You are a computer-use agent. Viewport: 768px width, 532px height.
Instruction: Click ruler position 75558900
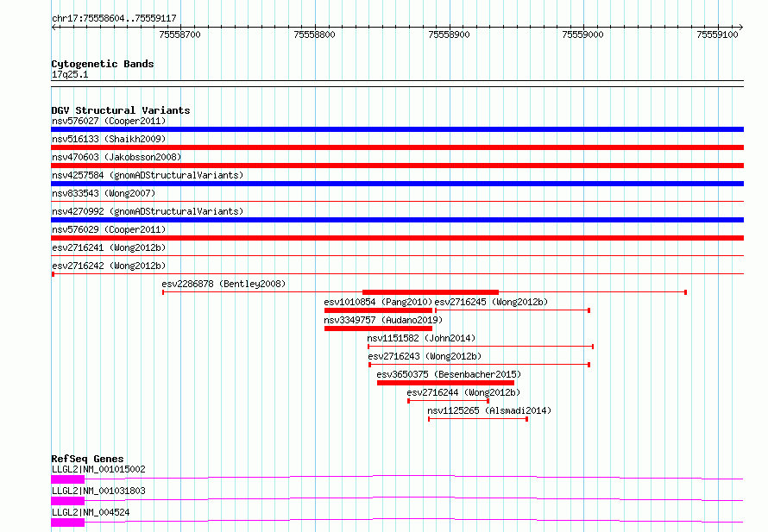pyautogui.click(x=449, y=34)
